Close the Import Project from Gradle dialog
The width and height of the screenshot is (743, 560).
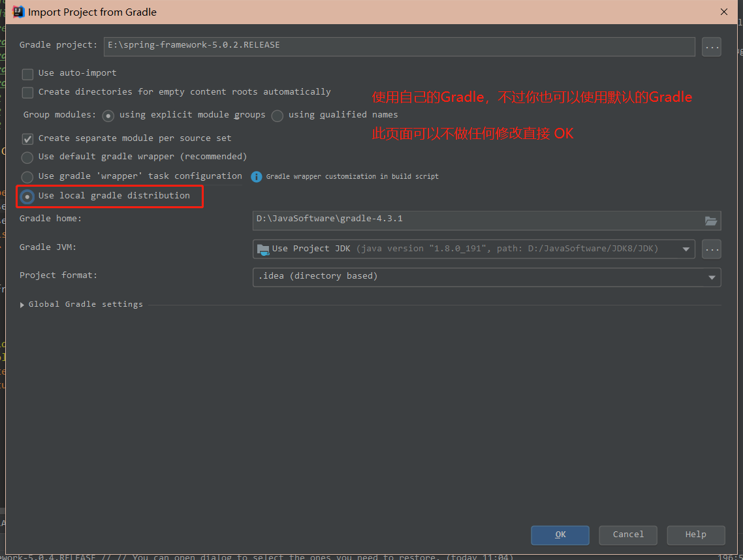click(723, 12)
